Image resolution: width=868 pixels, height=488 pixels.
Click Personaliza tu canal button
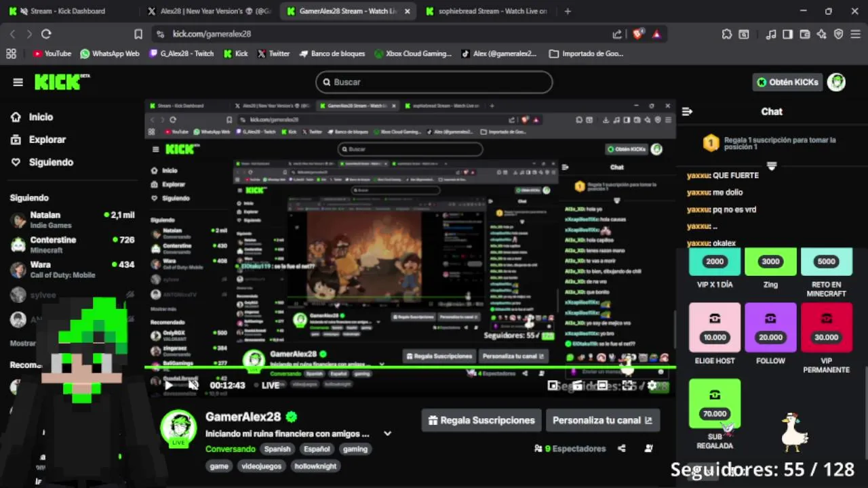(x=602, y=420)
